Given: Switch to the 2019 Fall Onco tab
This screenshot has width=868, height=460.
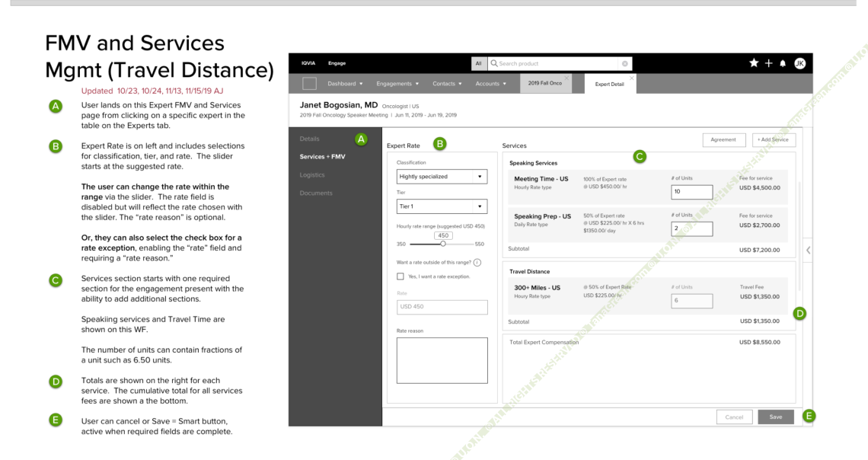Looking at the screenshot, I should click(x=544, y=83).
